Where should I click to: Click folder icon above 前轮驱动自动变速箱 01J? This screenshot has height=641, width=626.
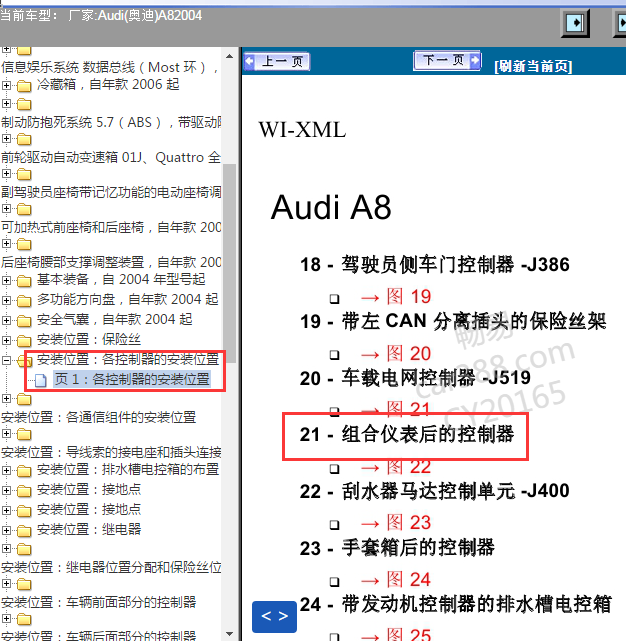(x=24, y=139)
